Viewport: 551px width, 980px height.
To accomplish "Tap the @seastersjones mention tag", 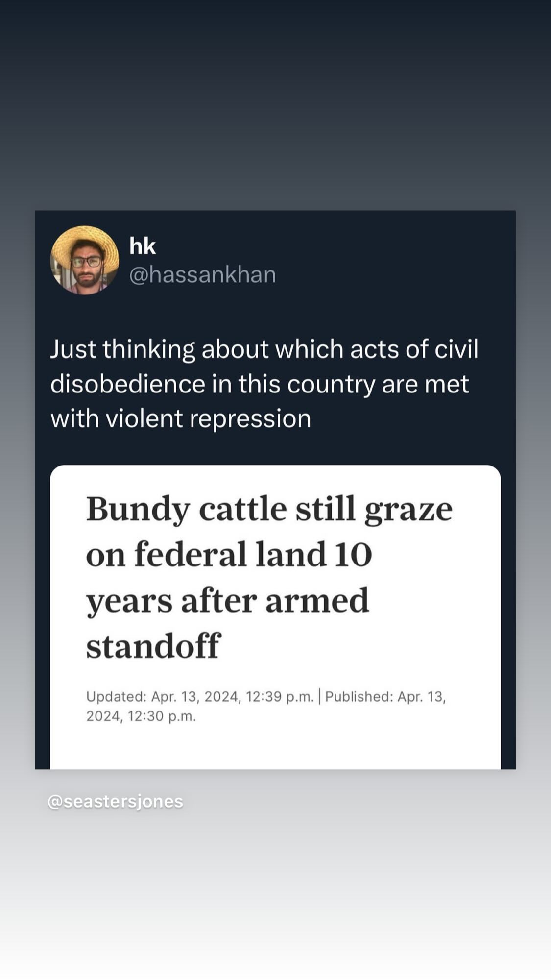I will (115, 801).
